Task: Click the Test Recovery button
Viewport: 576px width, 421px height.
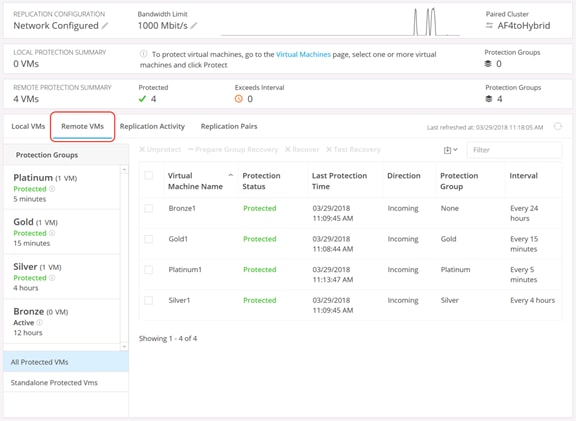Action: (x=353, y=150)
